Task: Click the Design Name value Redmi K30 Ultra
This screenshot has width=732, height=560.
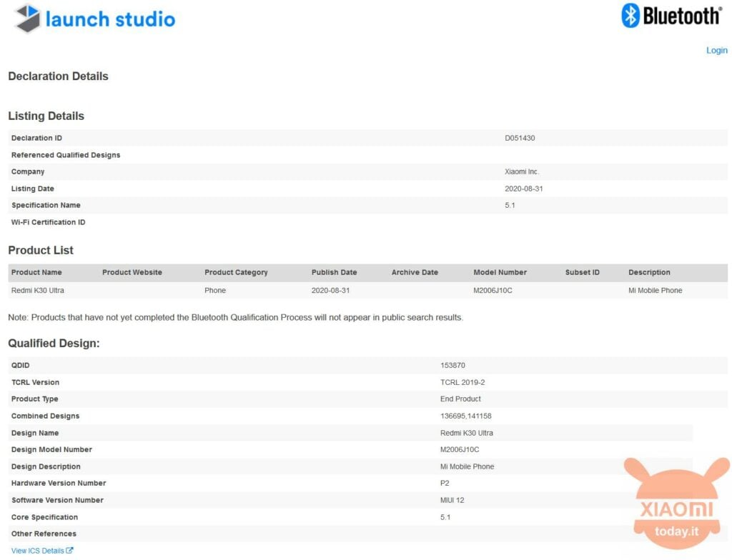Action: 466,433
